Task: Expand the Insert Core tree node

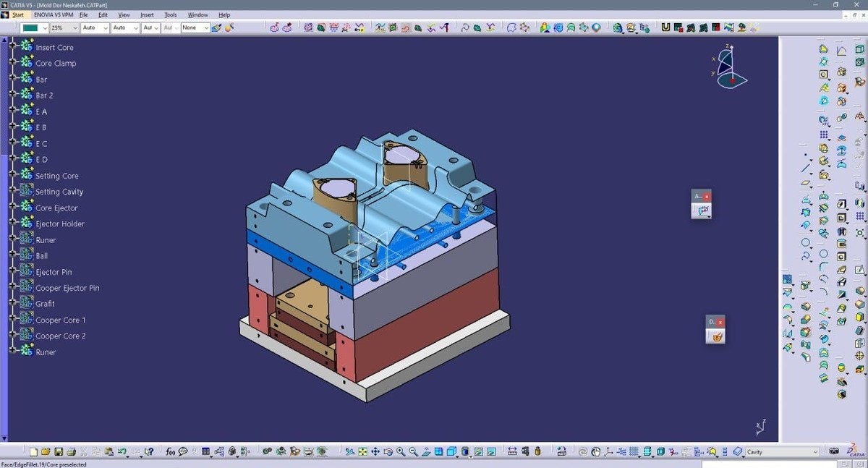Action: (x=12, y=47)
